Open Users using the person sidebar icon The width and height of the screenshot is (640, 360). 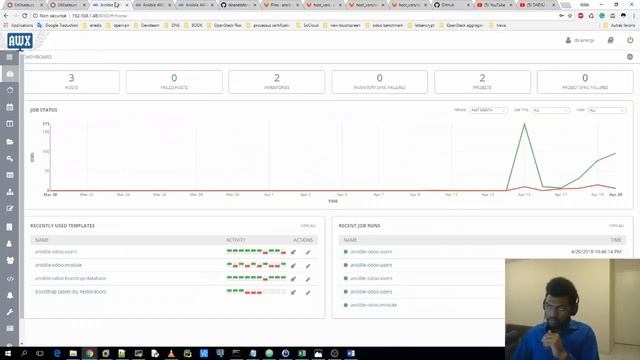click(x=10, y=244)
